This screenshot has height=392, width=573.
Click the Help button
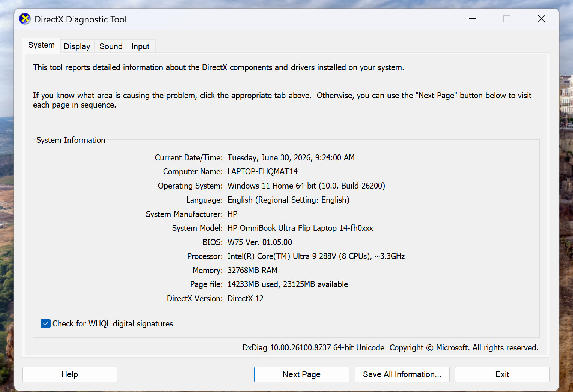70,374
